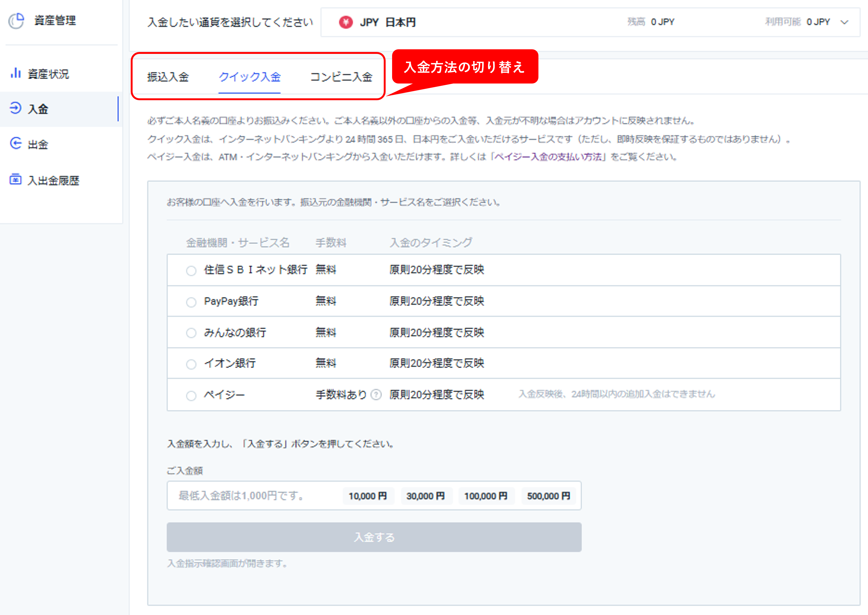
Task: Click the 入金 arrow-in circle icon
Action: coord(16,108)
